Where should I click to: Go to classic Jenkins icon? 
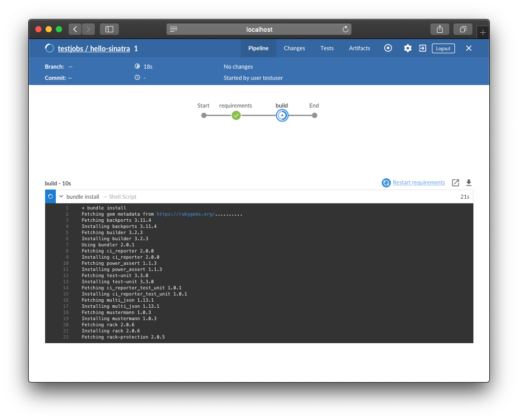pos(423,48)
